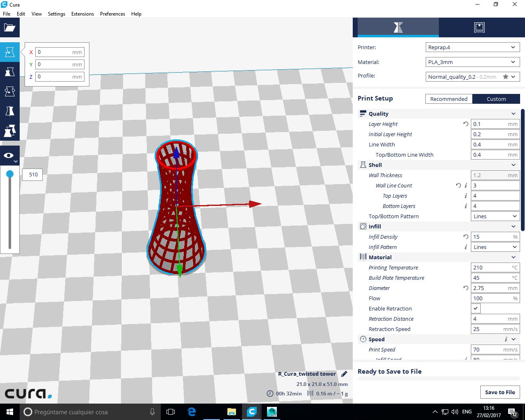Click the Printing Temperature field
Image resolution: width=525 pixels, height=420 pixels.
(495, 267)
